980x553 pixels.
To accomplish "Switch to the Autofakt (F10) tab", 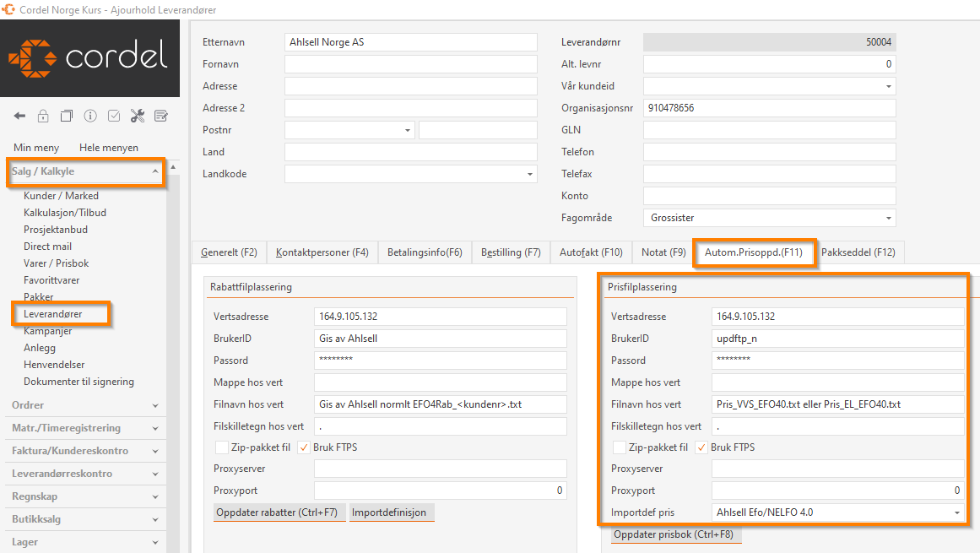I will coord(591,252).
